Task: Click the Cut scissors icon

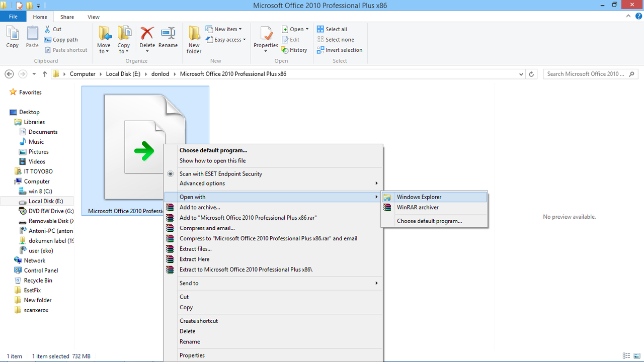Action: [x=48, y=29]
